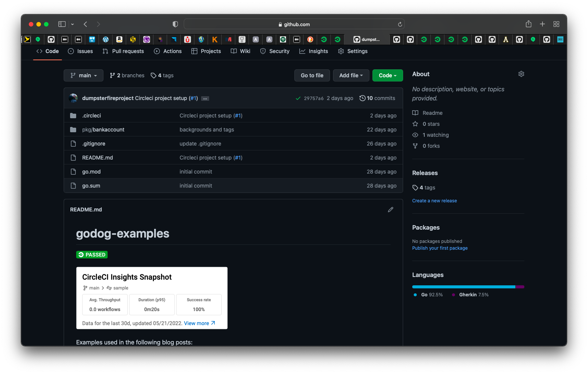Open the Projects tab
The image size is (588, 374).
206,51
